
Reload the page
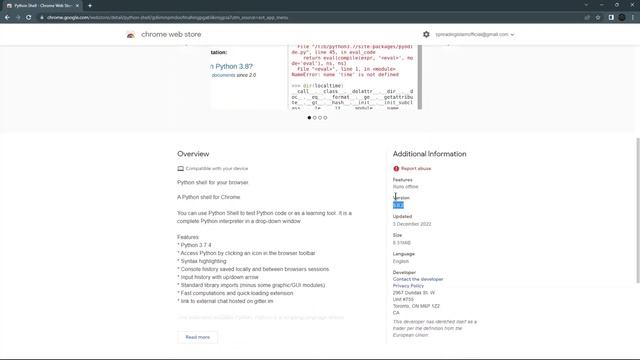29,18
